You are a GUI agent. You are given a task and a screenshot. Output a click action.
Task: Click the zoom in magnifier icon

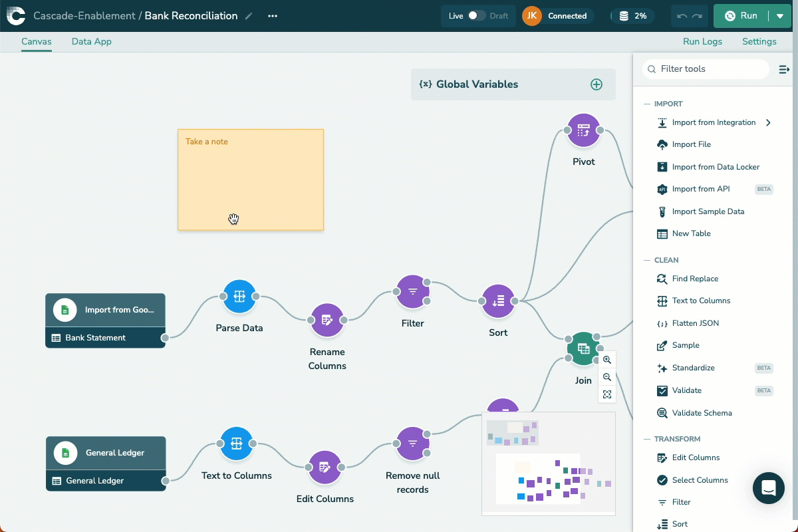[606, 360]
